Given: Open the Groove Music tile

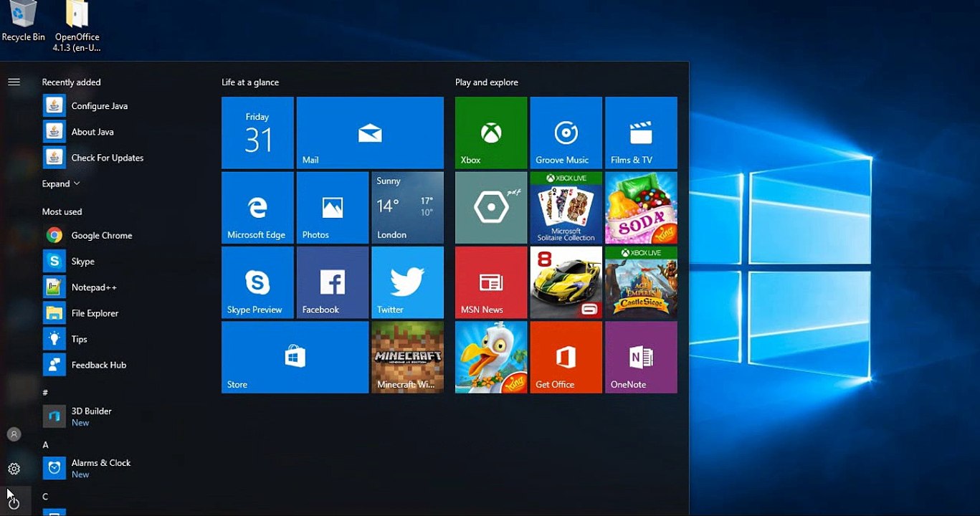Looking at the screenshot, I should pyautogui.click(x=566, y=133).
